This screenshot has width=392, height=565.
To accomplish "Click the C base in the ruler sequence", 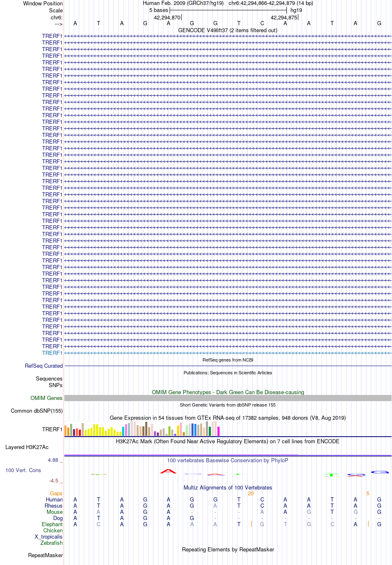I will point(262,24).
